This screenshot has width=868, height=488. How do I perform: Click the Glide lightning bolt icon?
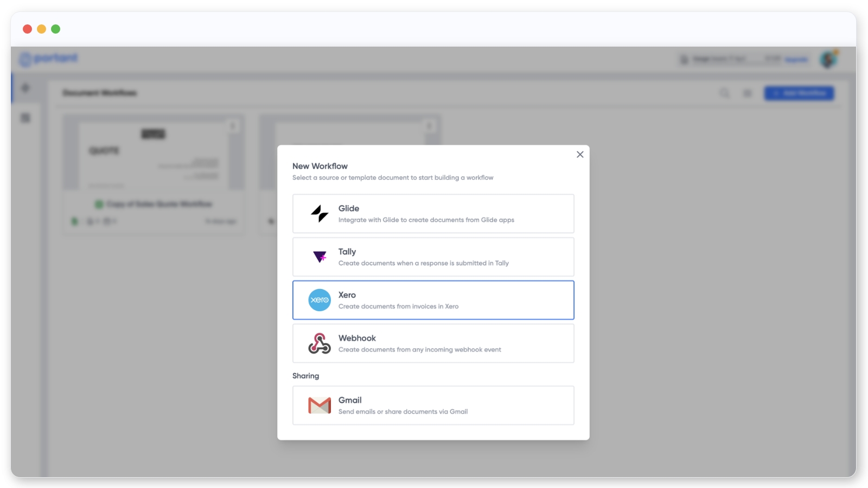(x=320, y=214)
